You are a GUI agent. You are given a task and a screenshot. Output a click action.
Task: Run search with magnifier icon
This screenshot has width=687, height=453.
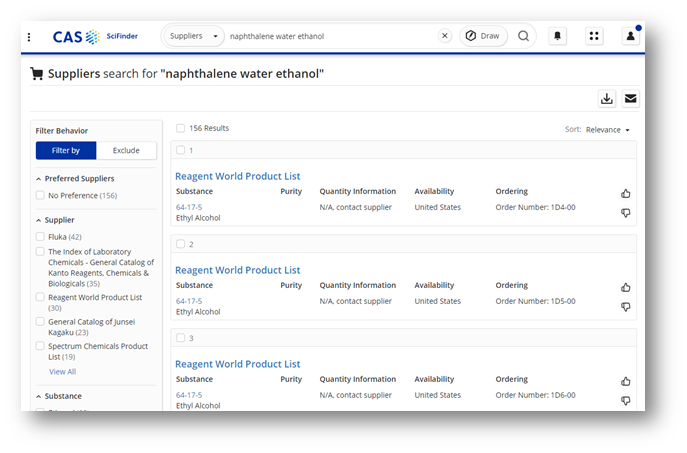(x=523, y=36)
